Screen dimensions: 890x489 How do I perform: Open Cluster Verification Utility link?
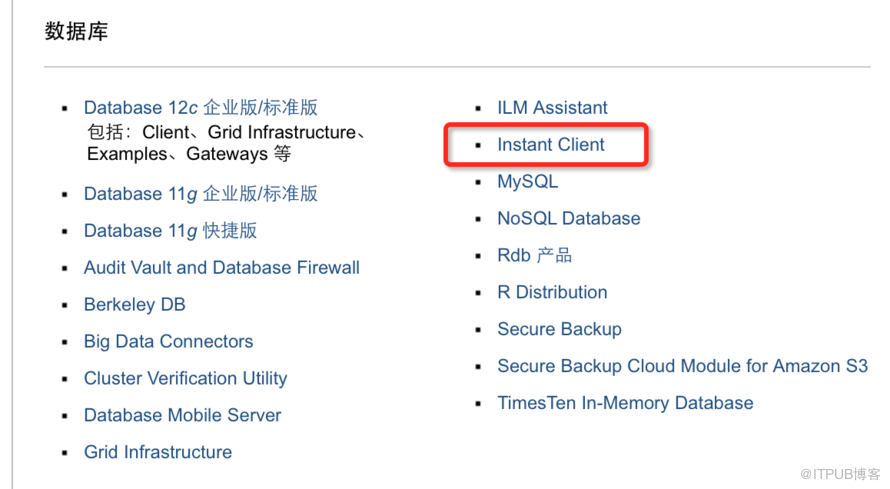186,378
